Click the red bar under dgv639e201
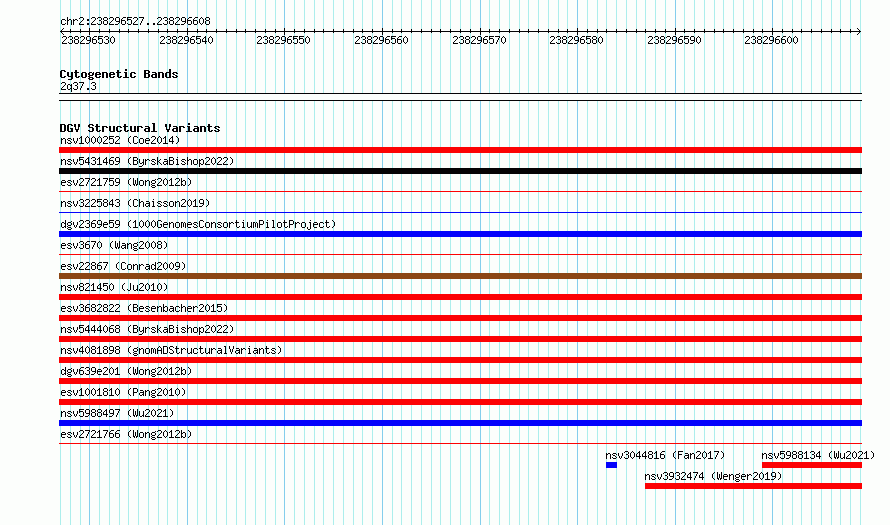890x525 pixels. point(460,381)
